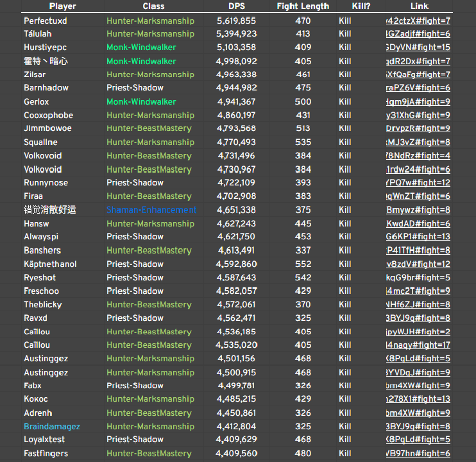
Task: Open the Bmywz fight=8 link for the Shaman
Action: [418, 210]
